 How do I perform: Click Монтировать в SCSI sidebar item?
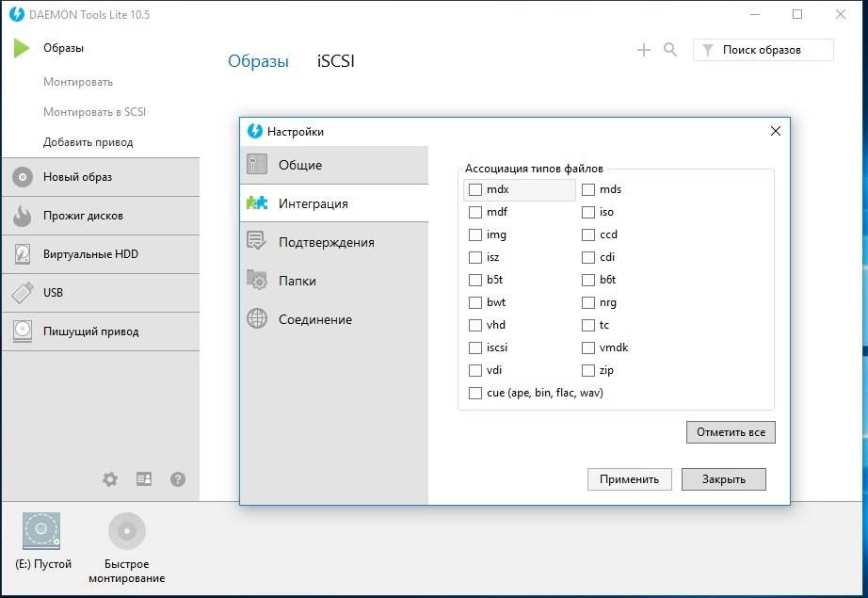pyautogui.click(x=95, y=112)
